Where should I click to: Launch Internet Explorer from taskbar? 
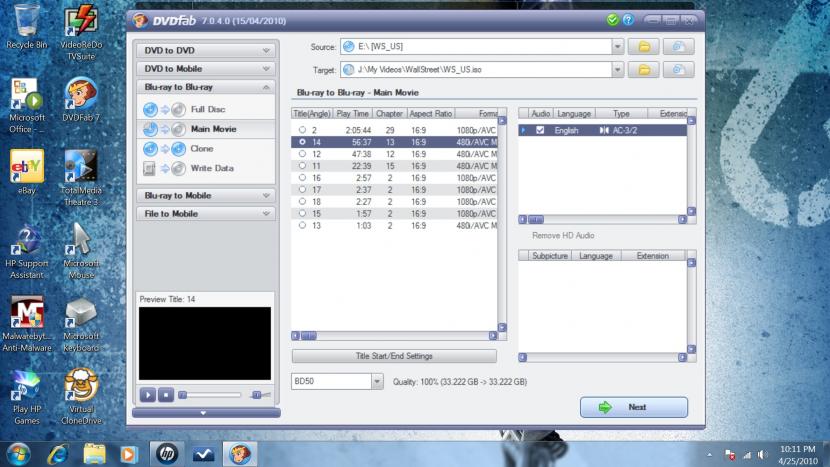tap(57, 454)
